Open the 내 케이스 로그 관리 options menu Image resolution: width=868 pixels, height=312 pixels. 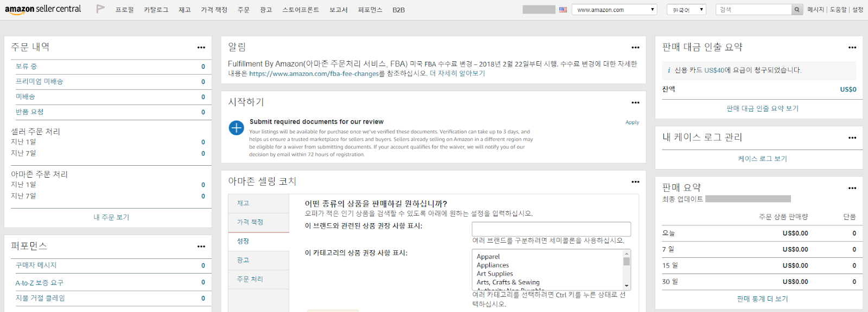tap(852, 138)
